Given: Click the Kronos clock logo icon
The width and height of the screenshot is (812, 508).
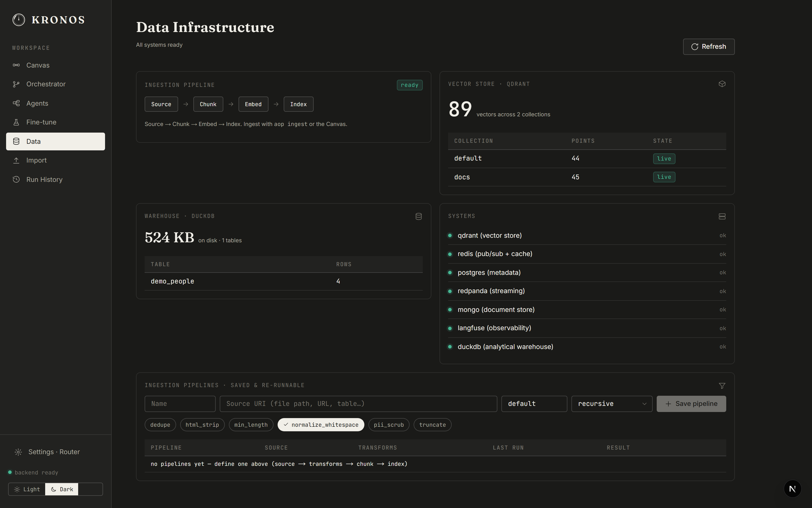Looking at the screenshot, I should pyautogui.click(x=19, y=20).
